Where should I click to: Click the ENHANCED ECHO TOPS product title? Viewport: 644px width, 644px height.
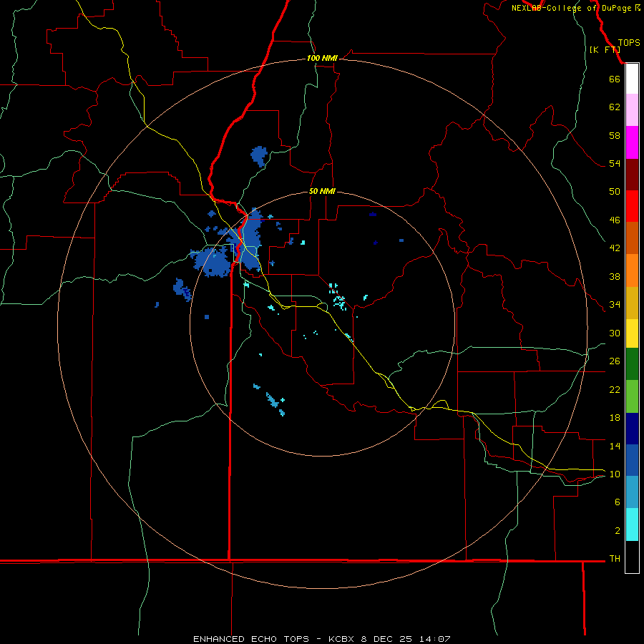click(251, 639)
